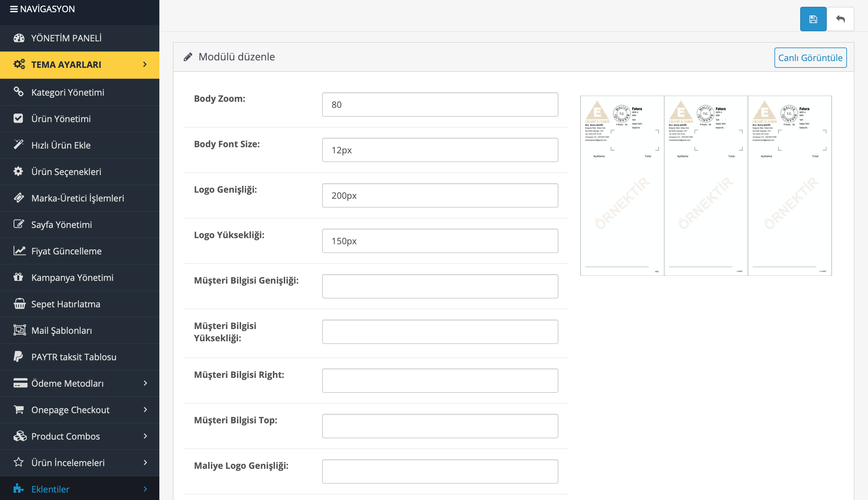Expand the Ödeme Metodları submenu arrow
Viewport: 868px width, 500px height.
pyautogui.click(x=145, y=383)
